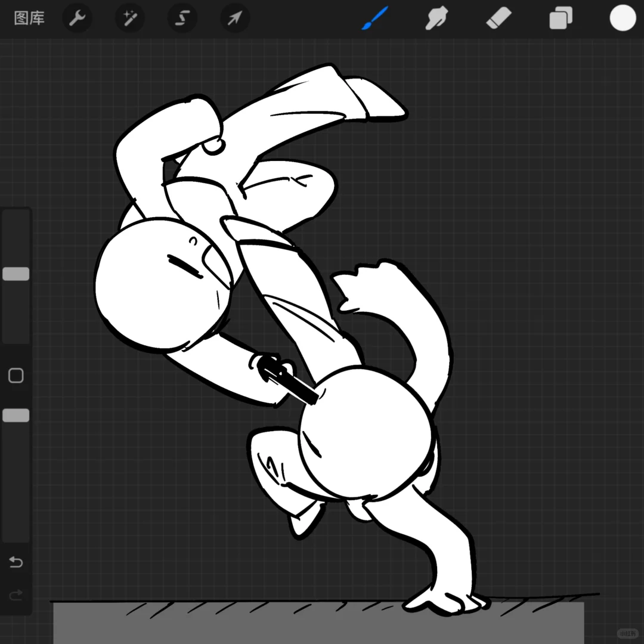Tap the square modify button on sidebar

[x=16, y=376]
